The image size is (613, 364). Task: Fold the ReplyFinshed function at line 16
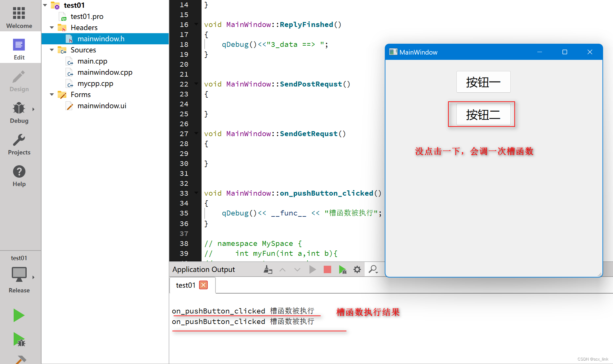(196, 24)
